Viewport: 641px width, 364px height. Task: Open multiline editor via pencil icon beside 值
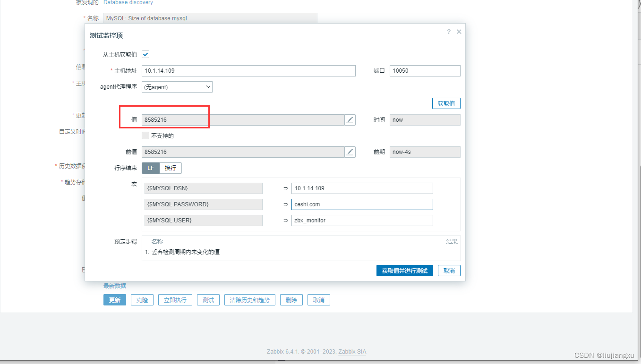click(x=350, y=119)
